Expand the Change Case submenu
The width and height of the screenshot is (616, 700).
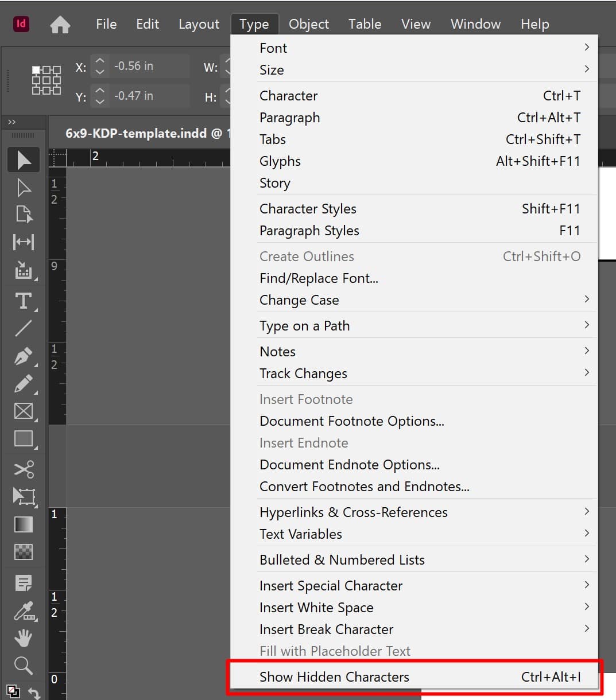[299, 300]
